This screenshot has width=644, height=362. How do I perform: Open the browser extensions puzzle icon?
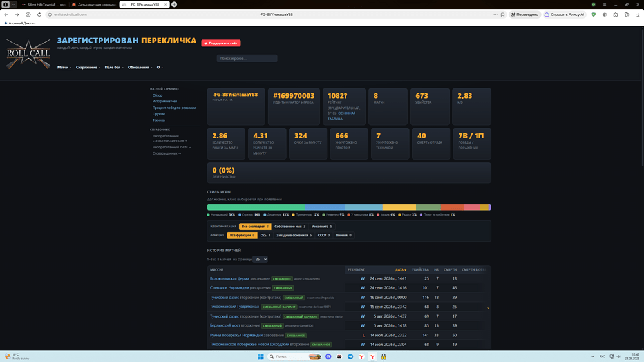click(x=616, y=14)
